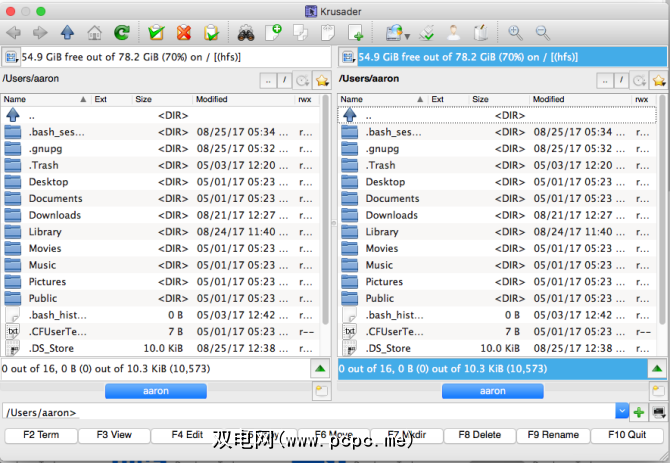Click left panel parent directory '..' button
670x463 pixels.
[268, 81]
